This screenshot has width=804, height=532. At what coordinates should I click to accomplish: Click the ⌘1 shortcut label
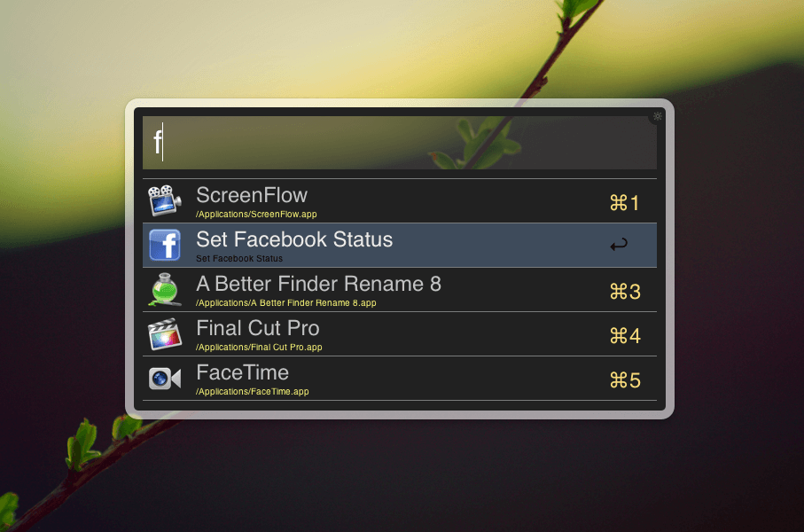click(x=624, y=203)
